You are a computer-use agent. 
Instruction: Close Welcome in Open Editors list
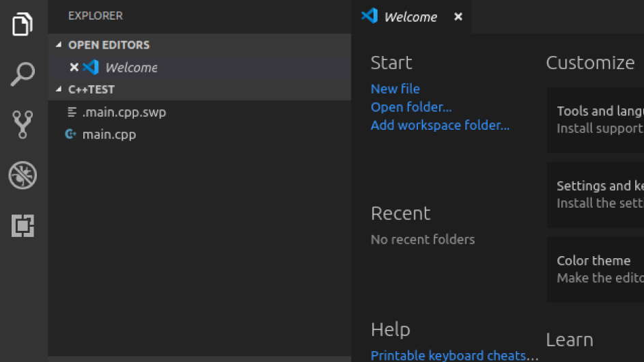tap(74, 67)
